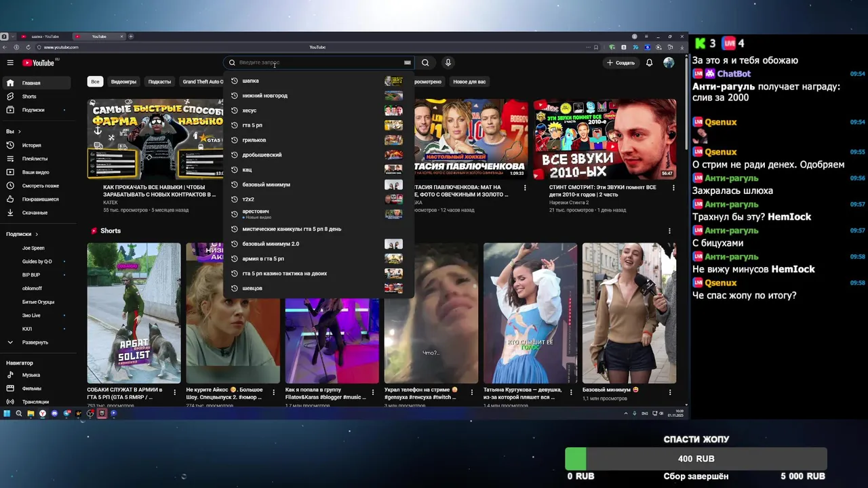Bookmark page with address bar bookmark icon

tap(596, 47)
